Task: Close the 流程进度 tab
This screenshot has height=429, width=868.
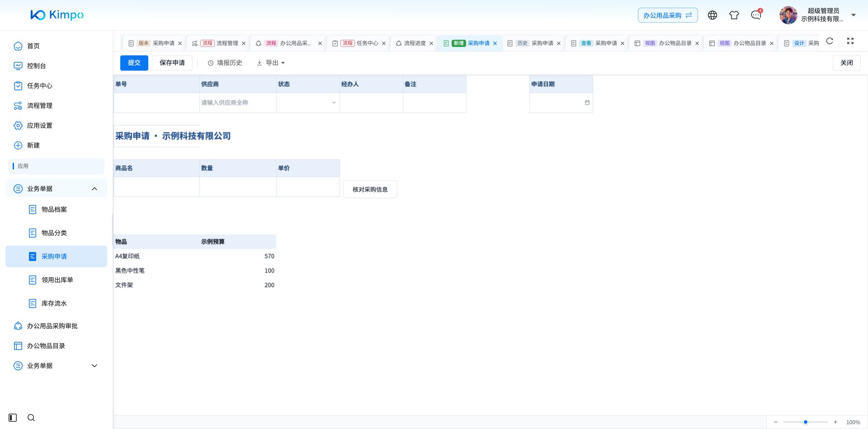Action: pyautogui.click(x=431, y=43)
